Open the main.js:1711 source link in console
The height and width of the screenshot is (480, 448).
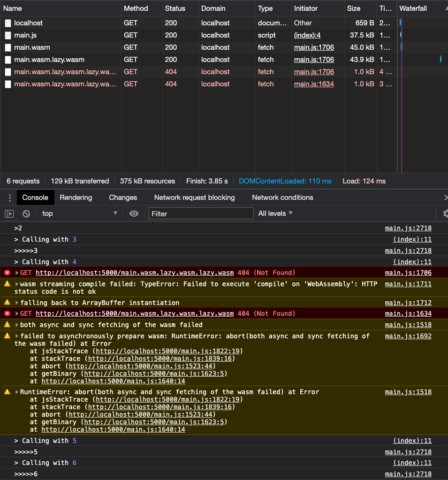[408, 284]
